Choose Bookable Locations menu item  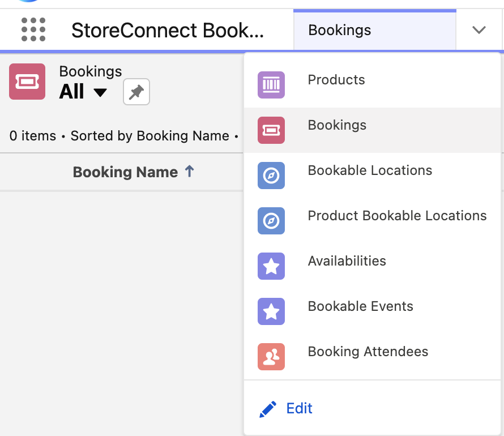click(372, 176)
